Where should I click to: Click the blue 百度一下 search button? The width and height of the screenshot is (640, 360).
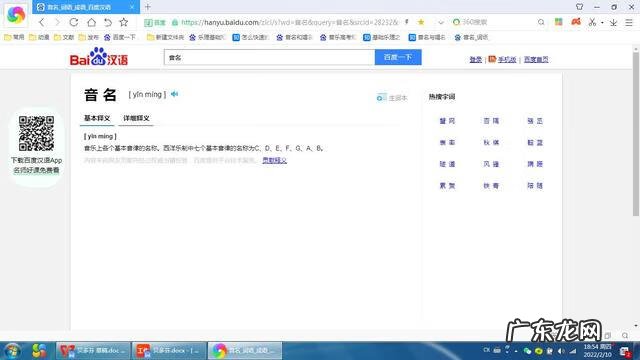point(398,57)
